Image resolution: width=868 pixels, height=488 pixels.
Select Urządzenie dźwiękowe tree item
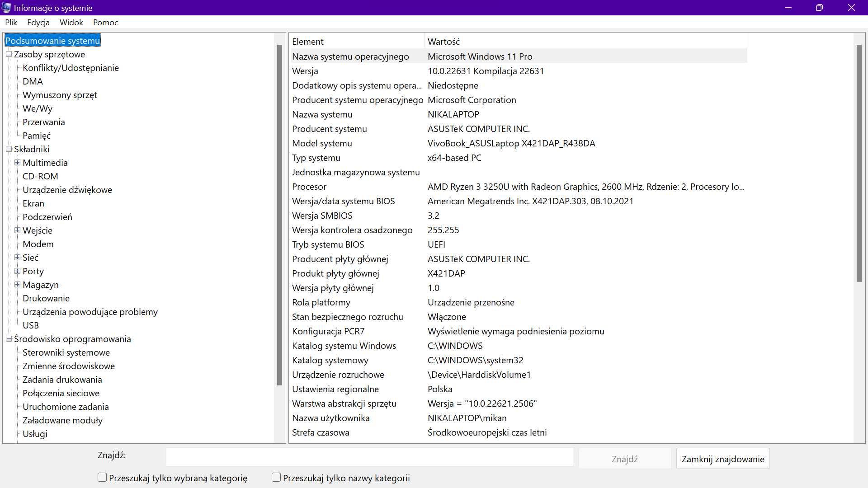pos(67,190)
